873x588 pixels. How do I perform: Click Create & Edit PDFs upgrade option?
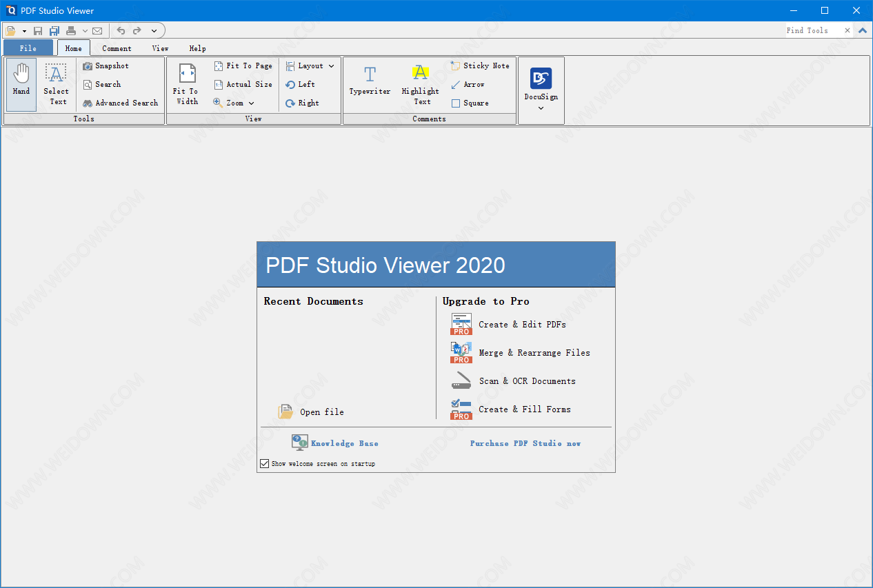508,324
